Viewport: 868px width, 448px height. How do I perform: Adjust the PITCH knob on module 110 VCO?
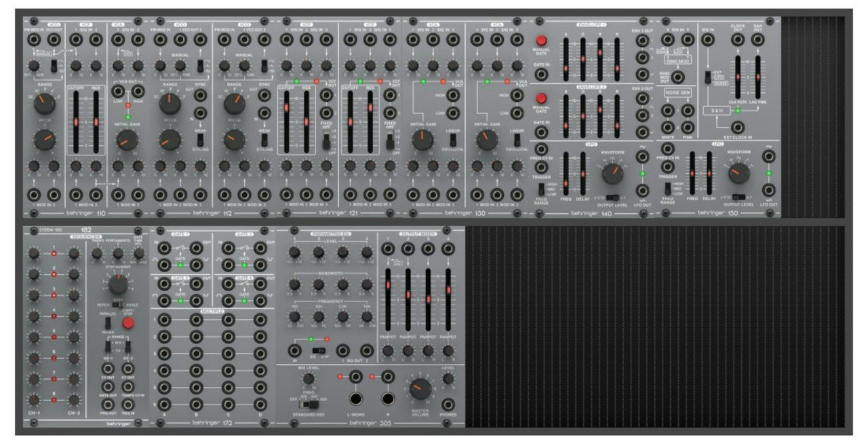(45, 140)
